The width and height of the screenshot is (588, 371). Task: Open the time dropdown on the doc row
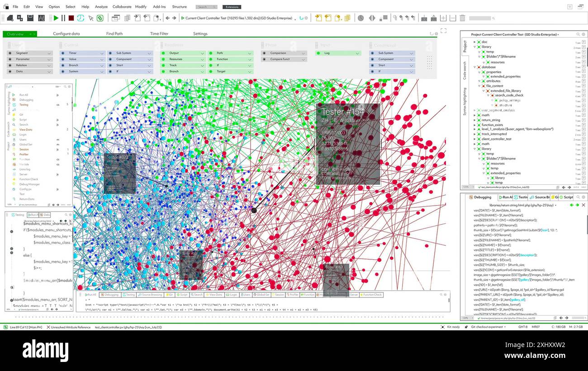tap(583, 42)
